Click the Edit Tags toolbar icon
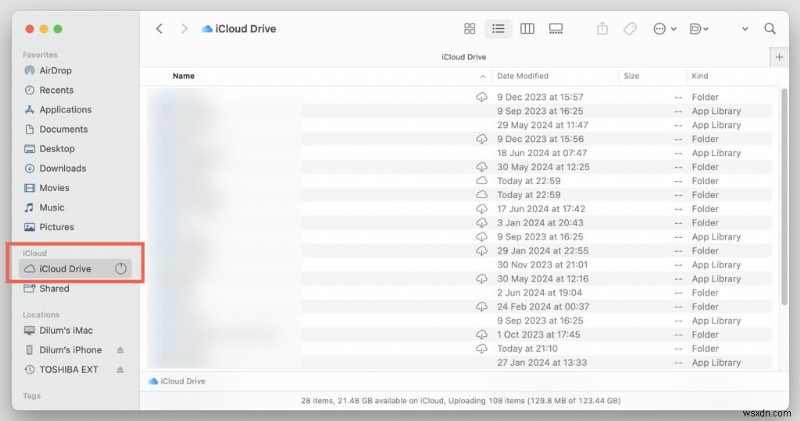The width and height of the screenshot is (800, 421). (630, 29)
